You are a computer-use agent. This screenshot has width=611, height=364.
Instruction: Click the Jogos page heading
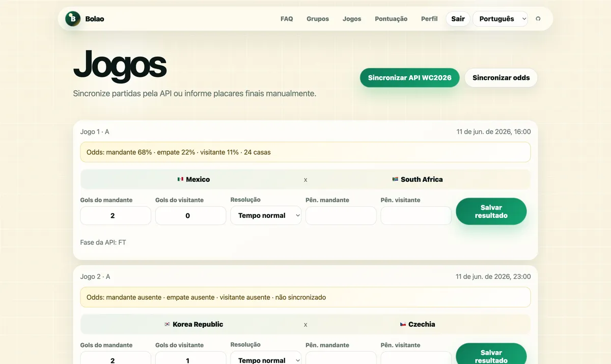point(120,65)
